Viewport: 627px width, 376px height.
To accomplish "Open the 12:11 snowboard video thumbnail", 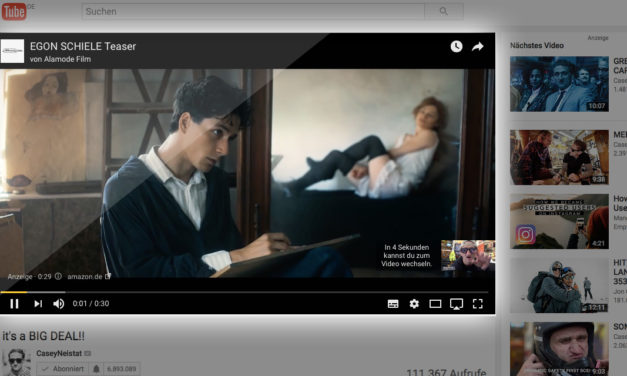I will (x=559, y=285).
